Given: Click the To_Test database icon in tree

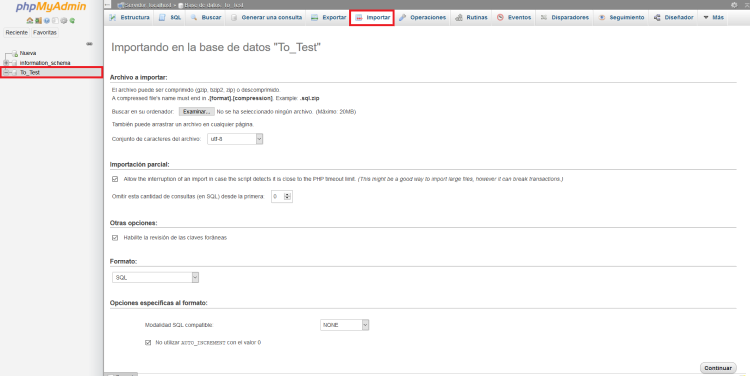Looking at the screenshot, I should tap(14, 73).
